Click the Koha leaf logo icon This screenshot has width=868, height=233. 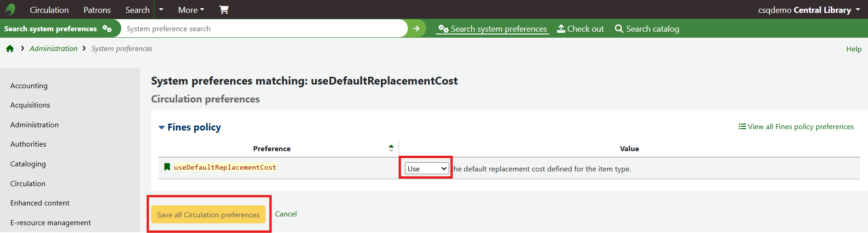tap(10, 10)
